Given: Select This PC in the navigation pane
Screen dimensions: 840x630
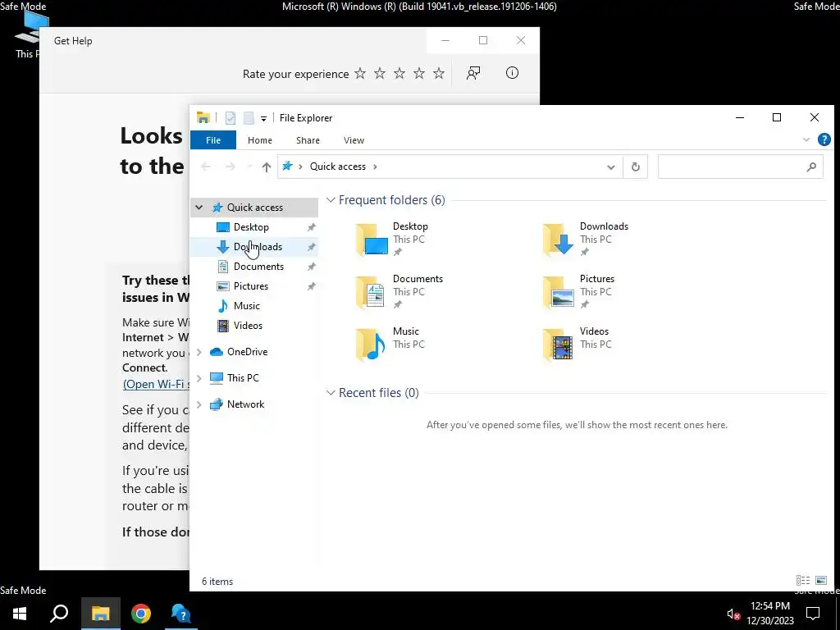Looking at the screenshot, I should pos(243,378).
